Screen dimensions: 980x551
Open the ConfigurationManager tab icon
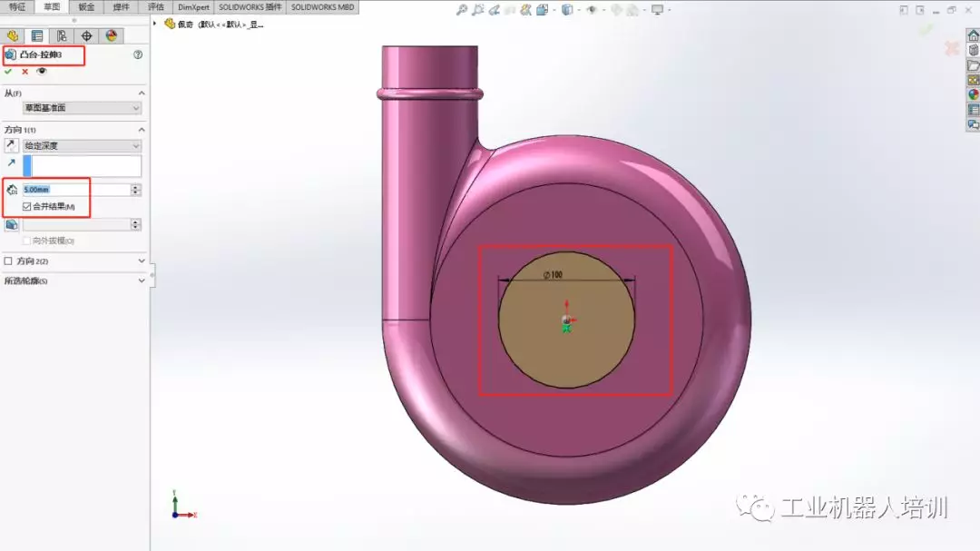click(x=62, y=35)
